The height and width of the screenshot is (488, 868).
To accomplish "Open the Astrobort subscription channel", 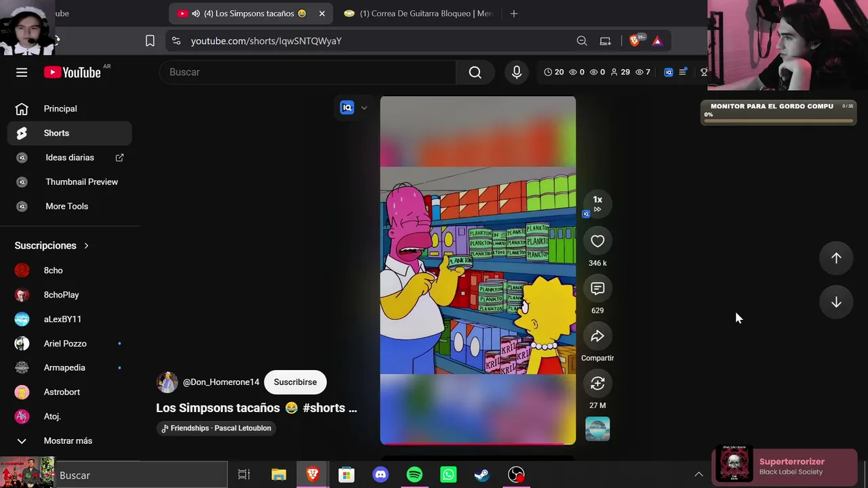I will point(70,392).
